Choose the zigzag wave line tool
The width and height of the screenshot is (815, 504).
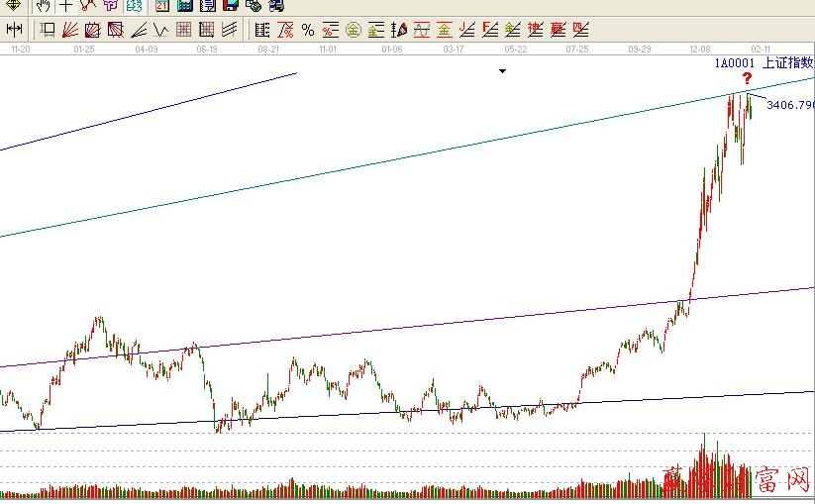point(160,30)
